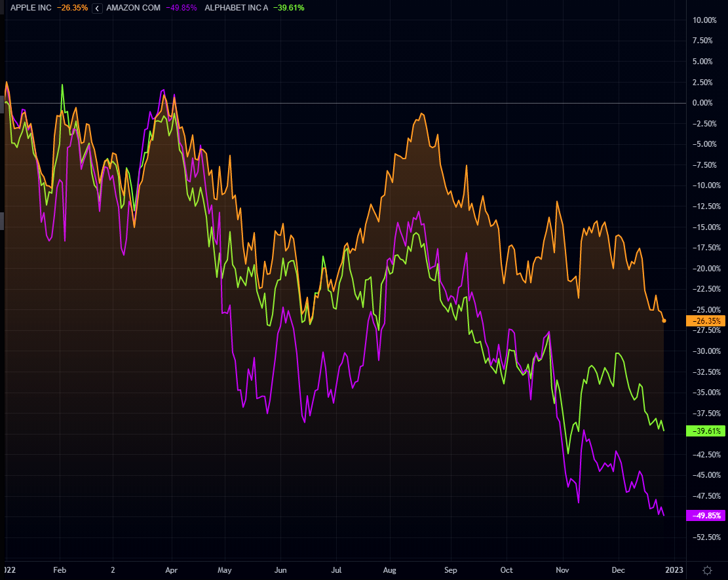Click the Nov label on time axis

(562, 570)
